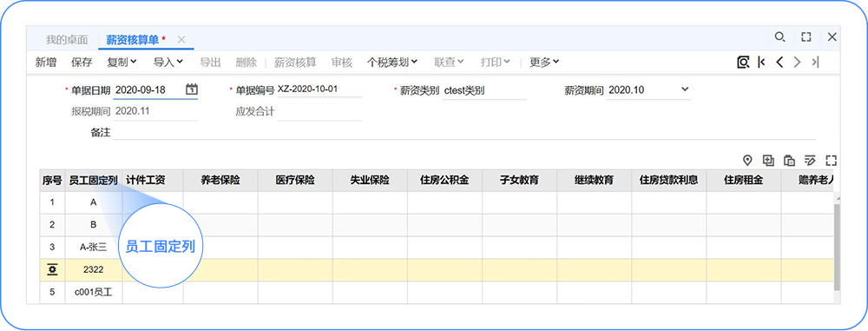
Task: Open the 打印 dropdown menu
Action: [496, 63]
